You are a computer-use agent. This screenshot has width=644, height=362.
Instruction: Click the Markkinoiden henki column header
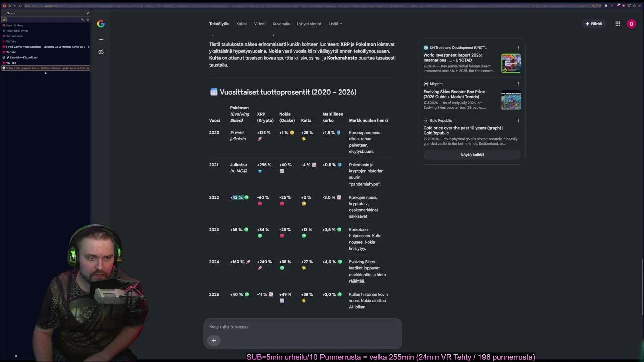click(x=368, y=120)
